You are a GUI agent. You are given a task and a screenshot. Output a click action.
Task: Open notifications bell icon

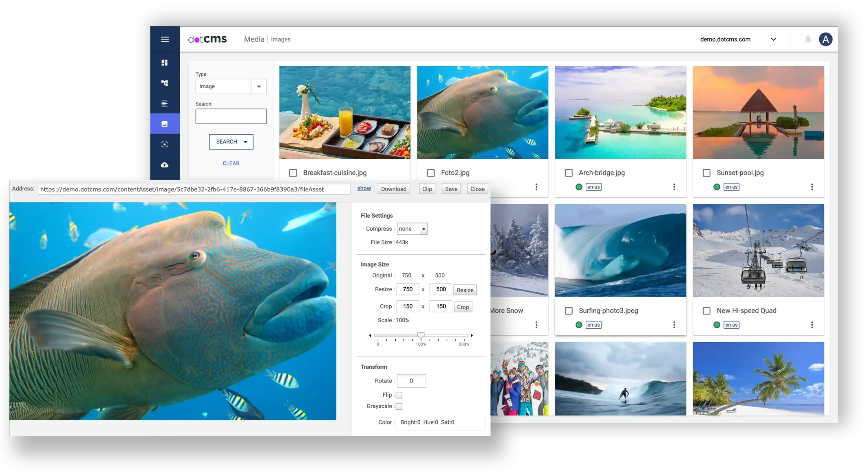click(808, 39)
